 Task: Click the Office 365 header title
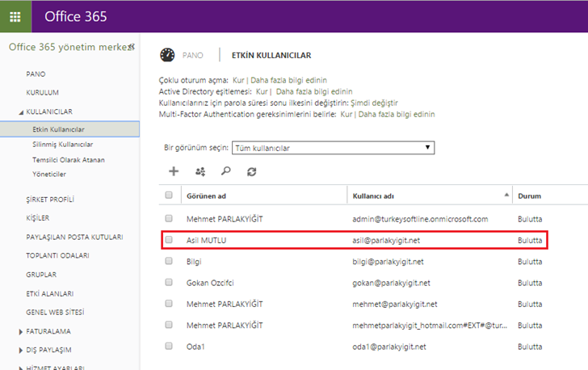coord(76,16)
